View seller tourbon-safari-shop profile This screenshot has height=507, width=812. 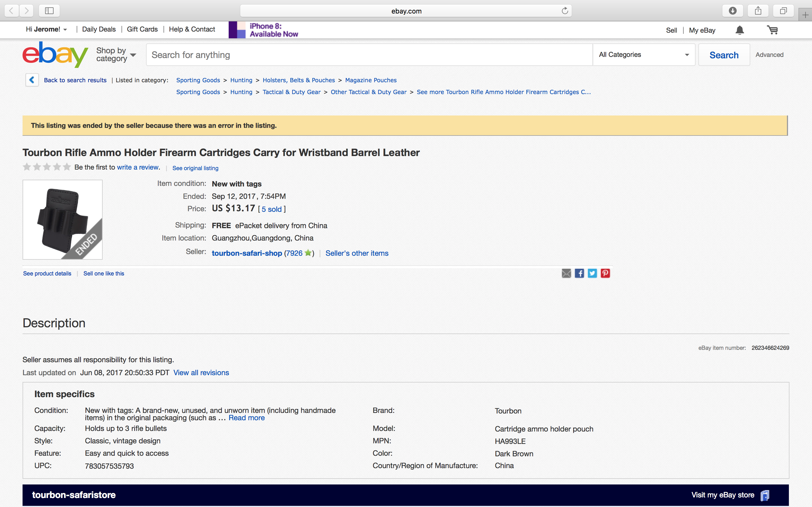click(x=247, y=253)
